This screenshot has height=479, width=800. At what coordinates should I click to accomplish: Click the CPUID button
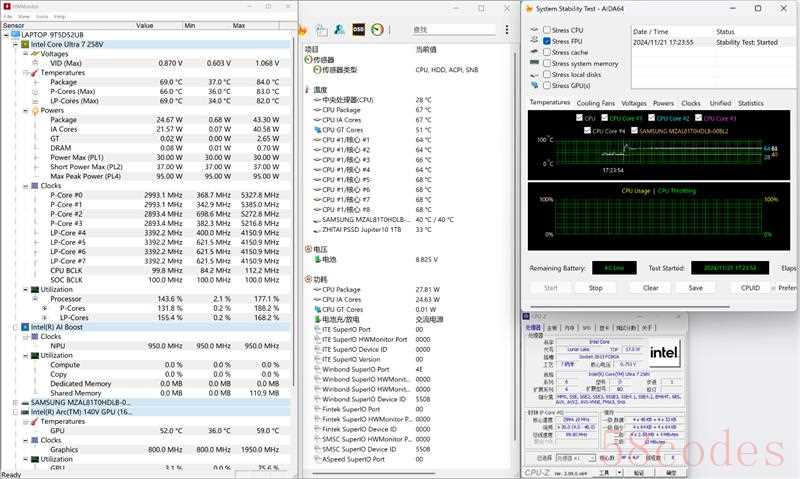750,287
